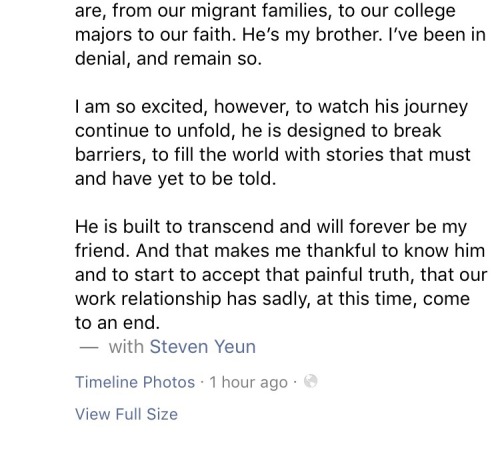Viewport: 500px width, 471px height.
Task: Click the word 'college' in the first line
Action: tap(425, 11)
